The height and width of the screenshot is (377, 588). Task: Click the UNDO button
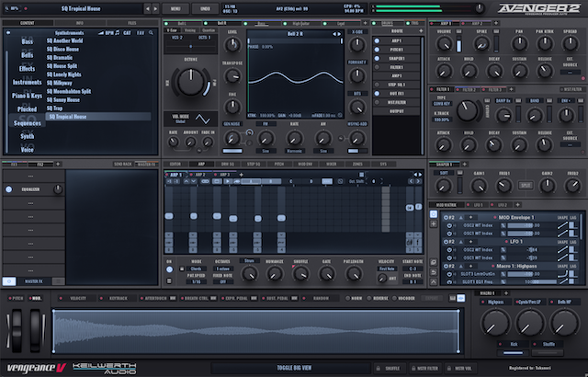point(205,7)
